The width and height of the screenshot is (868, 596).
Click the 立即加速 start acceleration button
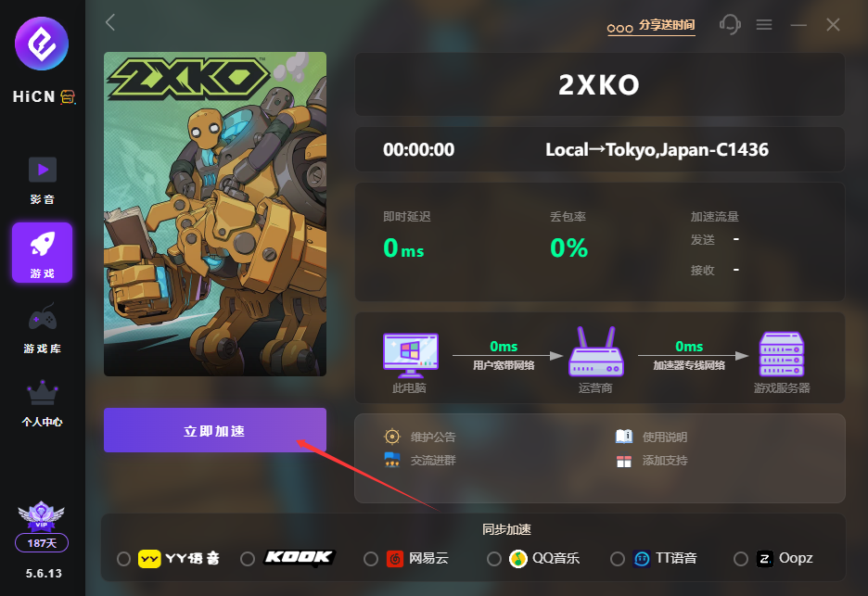pos(215,430)
